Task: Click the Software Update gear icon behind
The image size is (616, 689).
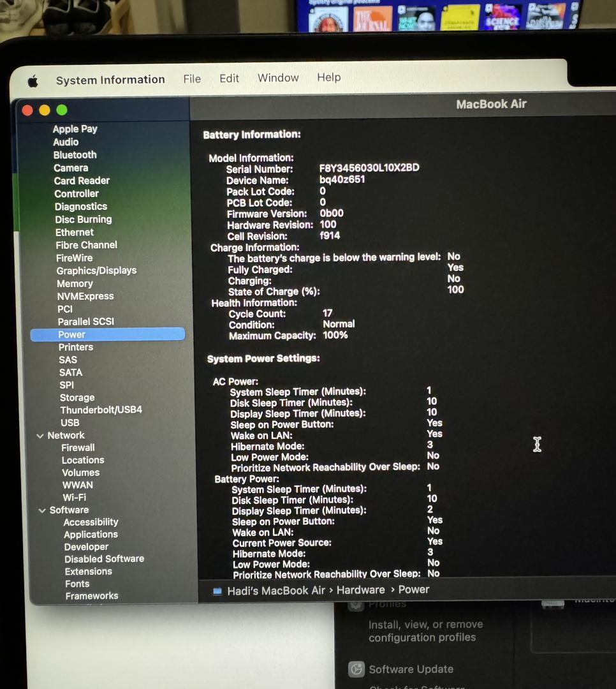Action: [x=356, y=670]
